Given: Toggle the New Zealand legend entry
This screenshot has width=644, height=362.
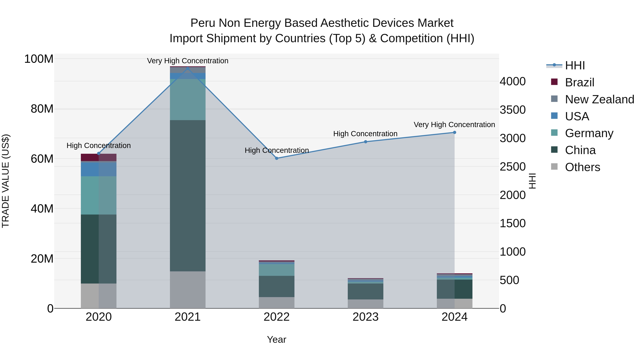Looking at the screenshot, I should (592, 99).
